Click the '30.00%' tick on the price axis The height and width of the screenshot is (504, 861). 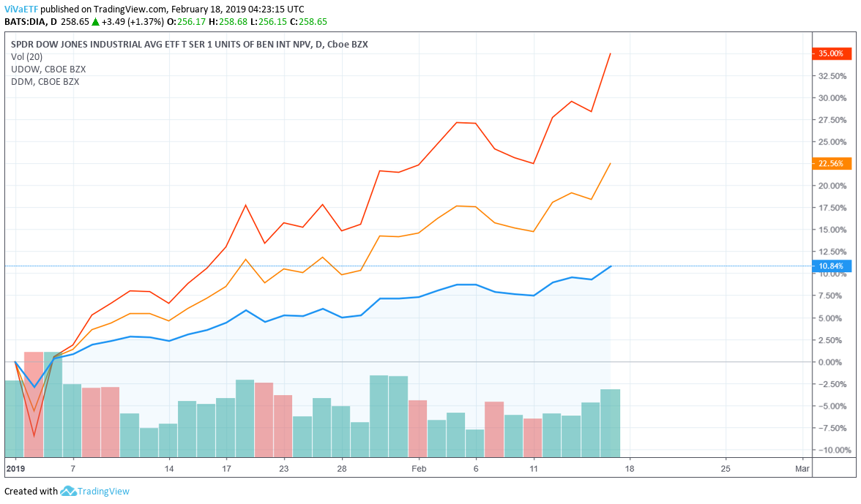(832, 98)
